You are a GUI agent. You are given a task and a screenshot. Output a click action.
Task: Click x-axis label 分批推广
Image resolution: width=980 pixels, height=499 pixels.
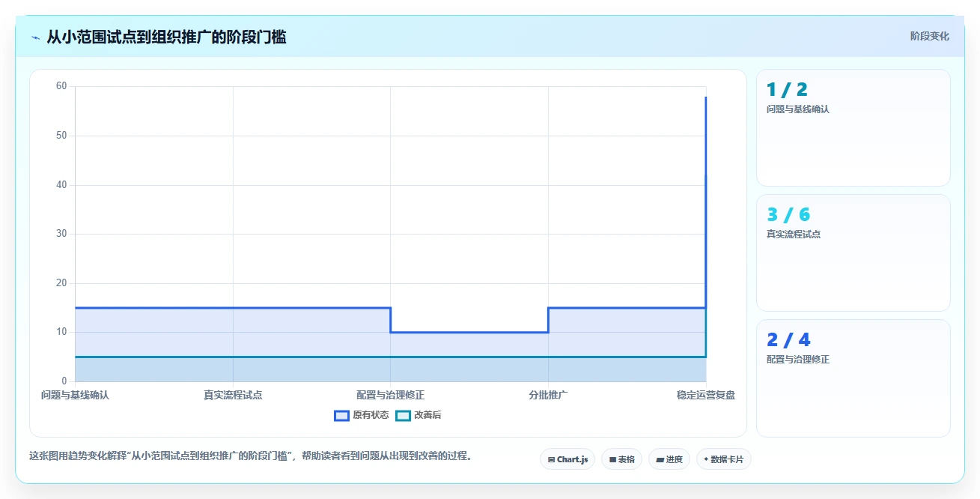(x=548, y=395)
